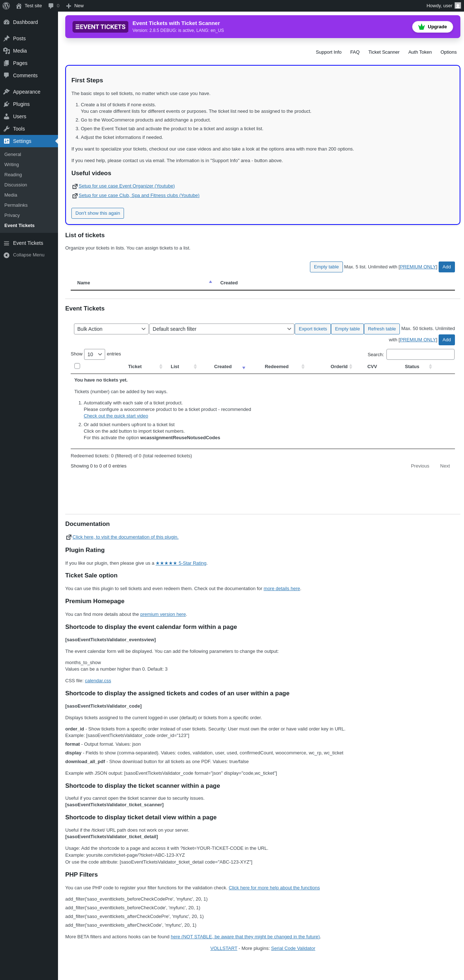The height and width of the screenshot is (980, 464).
Task: Open Tools via the wrench icon
Action: [7, 129]
